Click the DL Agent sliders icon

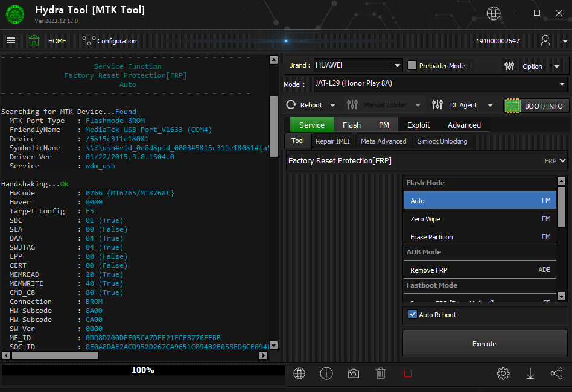(x=437, y=105)
